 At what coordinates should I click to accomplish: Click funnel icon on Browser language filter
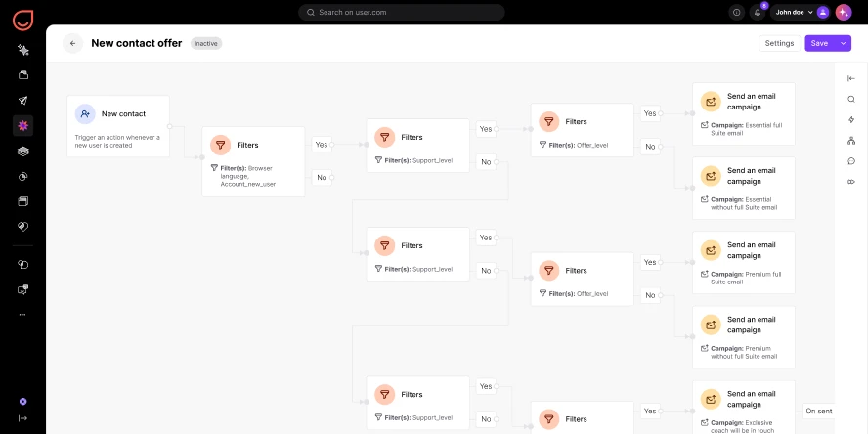pyautogui.click(x=220, y=145)
